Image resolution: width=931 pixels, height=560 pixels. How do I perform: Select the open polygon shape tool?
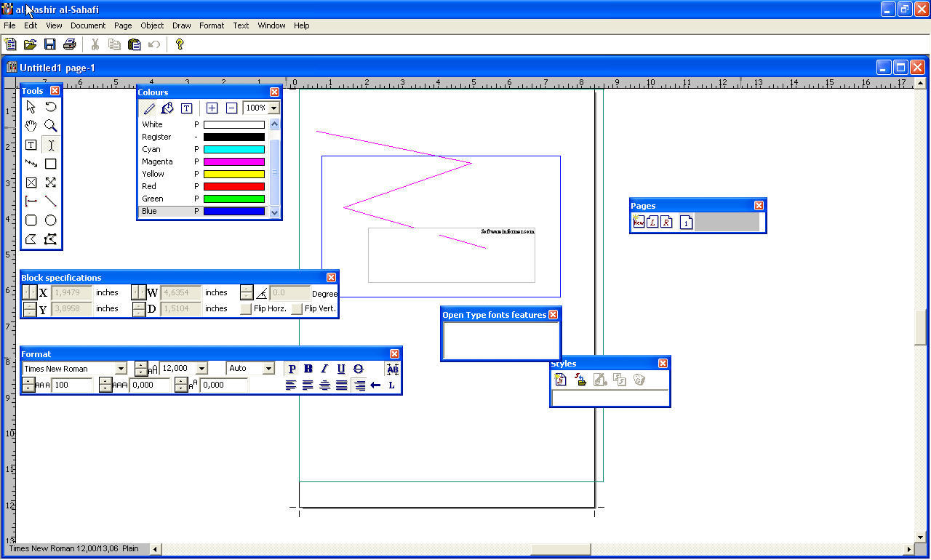tap(31, 239)
